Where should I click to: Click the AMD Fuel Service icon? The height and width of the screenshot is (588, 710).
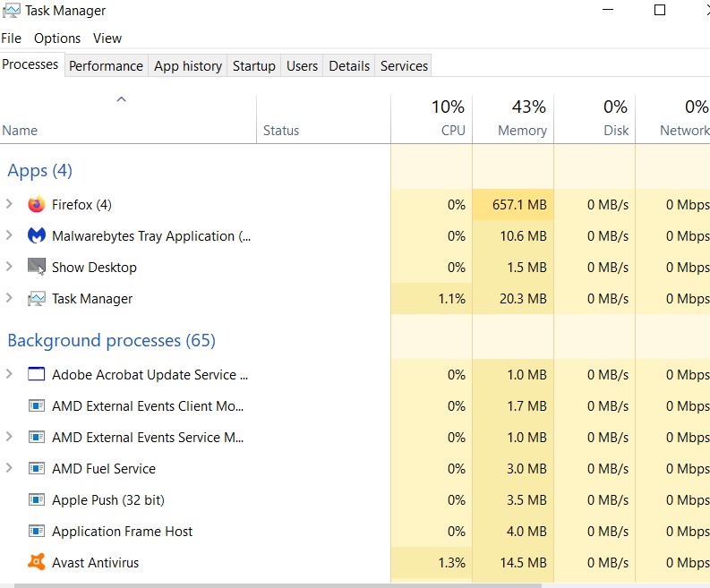[x=37, y=468]
